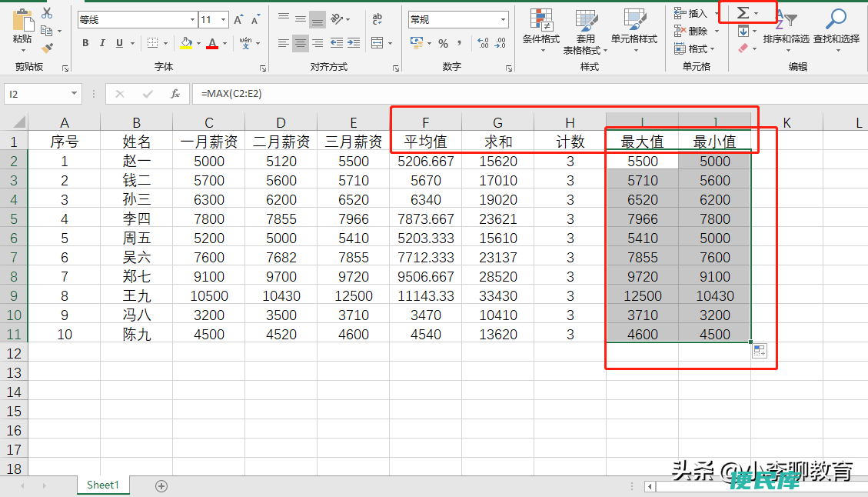Open Sort and Filter (排序和筛选)
Image resolution: width=868 pixels, height=497 pixels.
786,30
